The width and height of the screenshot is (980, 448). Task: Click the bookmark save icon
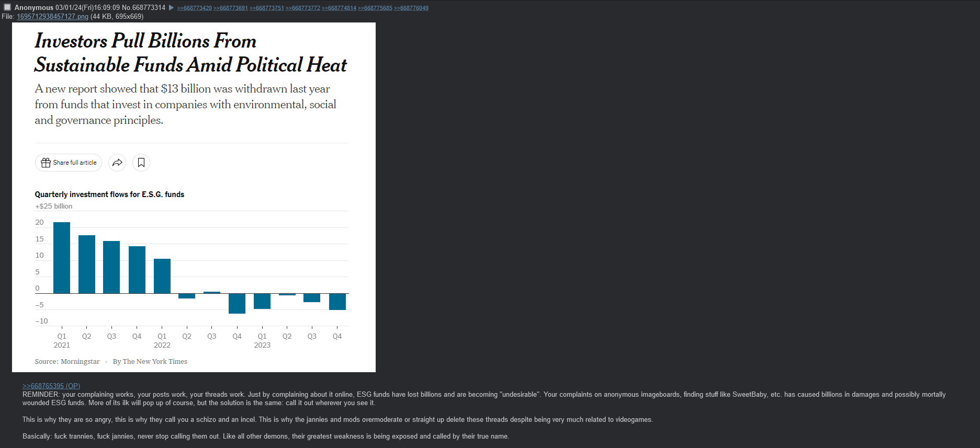(x=141, y=163)
